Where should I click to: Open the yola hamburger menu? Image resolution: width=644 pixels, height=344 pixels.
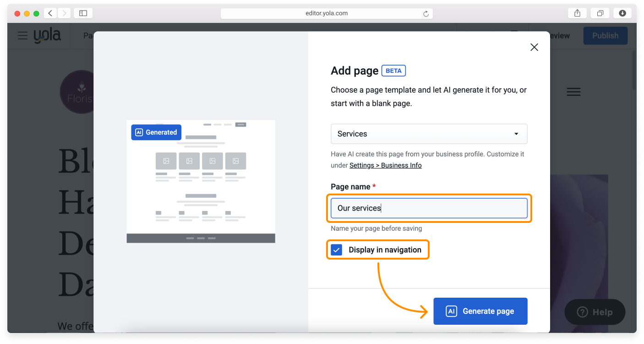pos(23,36)
